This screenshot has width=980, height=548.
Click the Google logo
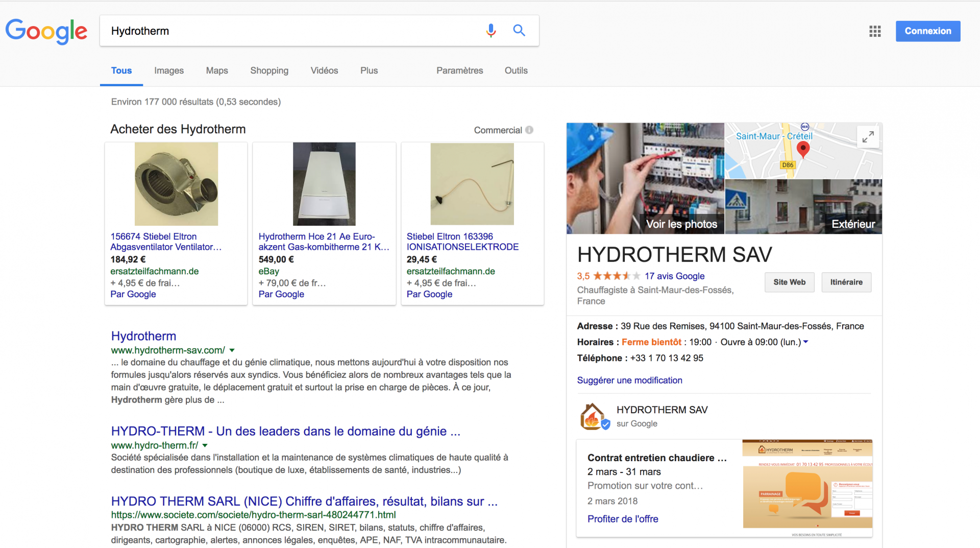(46, 31)
